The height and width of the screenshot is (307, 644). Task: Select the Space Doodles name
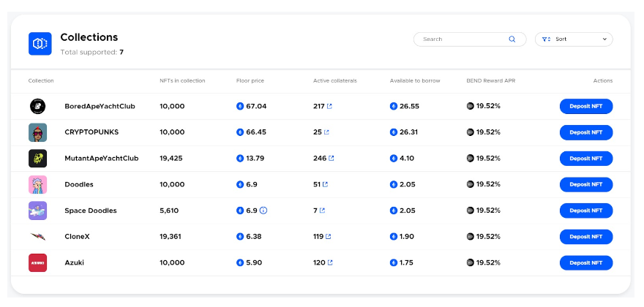91,211
